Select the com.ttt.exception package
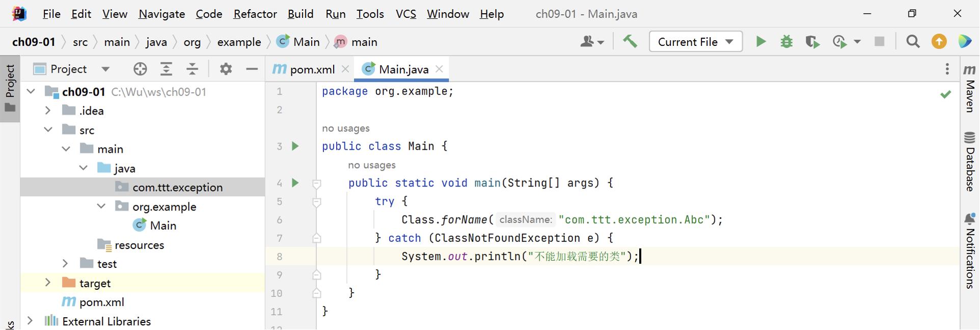The width and height of the screenshot is (980, 330). pos(143,187)
